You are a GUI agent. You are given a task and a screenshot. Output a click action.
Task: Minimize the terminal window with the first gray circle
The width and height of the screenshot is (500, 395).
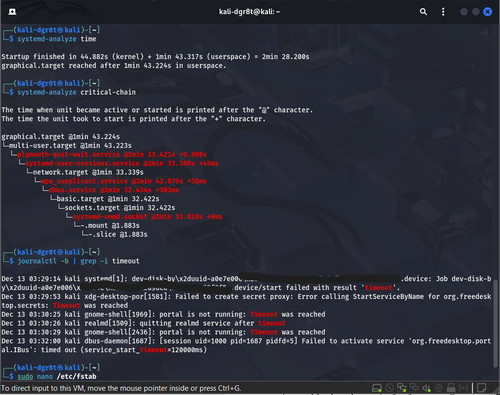point(464,12)
